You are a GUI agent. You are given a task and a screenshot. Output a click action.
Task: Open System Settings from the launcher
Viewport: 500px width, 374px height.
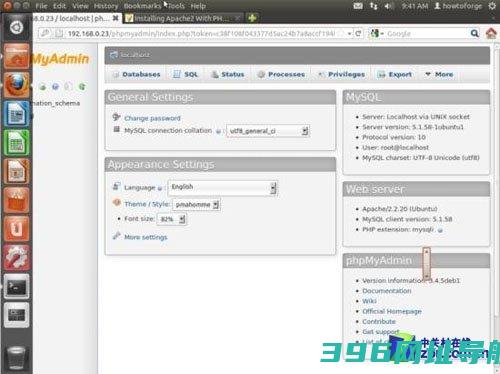point(16,258)
